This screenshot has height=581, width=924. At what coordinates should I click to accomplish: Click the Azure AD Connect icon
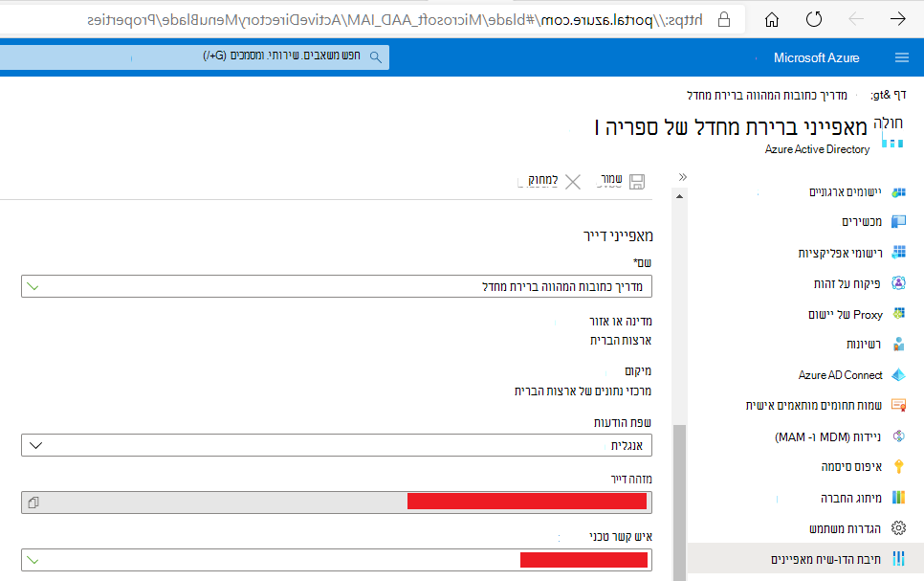899,374
